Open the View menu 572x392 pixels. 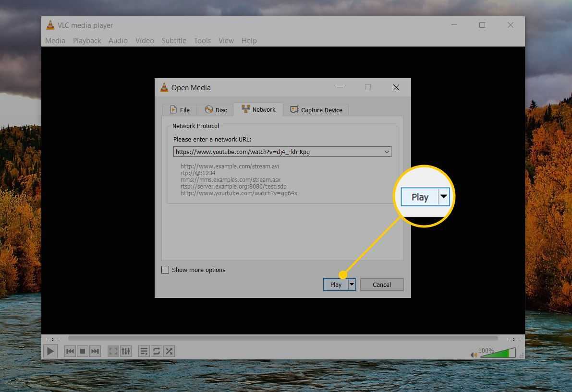point(226,41)
